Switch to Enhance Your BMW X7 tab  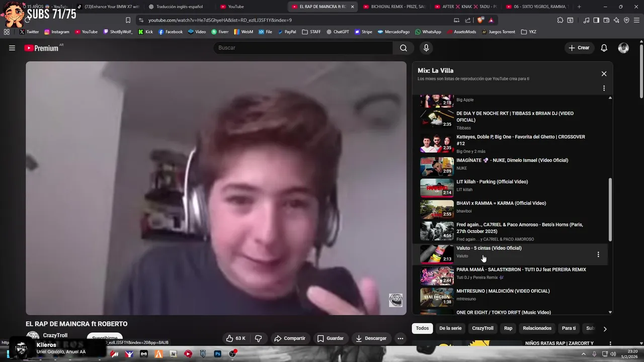108,7
